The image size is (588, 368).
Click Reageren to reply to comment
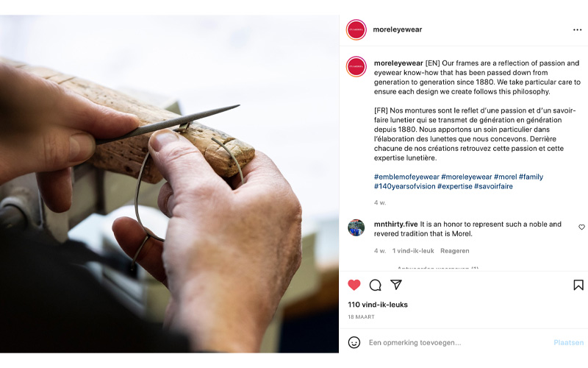(x=454, y=251)
